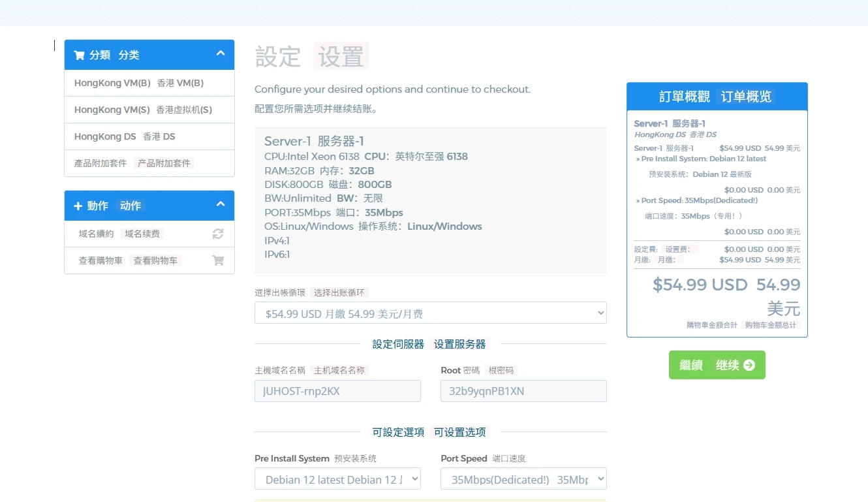Click the BW:Unlimited spec line

[x=324, y=198]
